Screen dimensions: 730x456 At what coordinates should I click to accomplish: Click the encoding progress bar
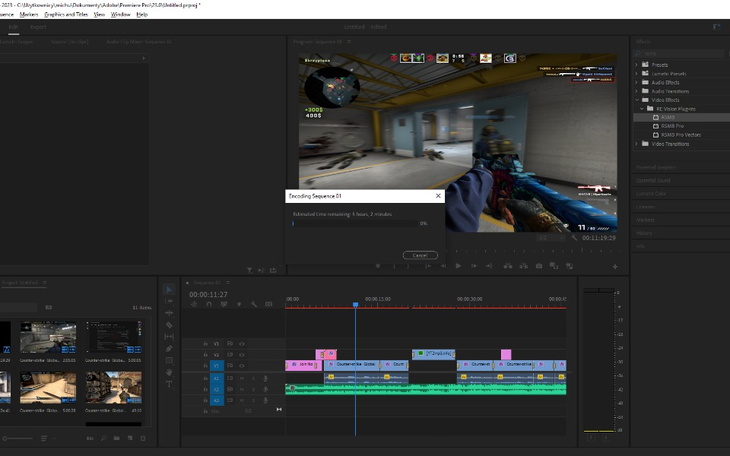click(355, 224)
